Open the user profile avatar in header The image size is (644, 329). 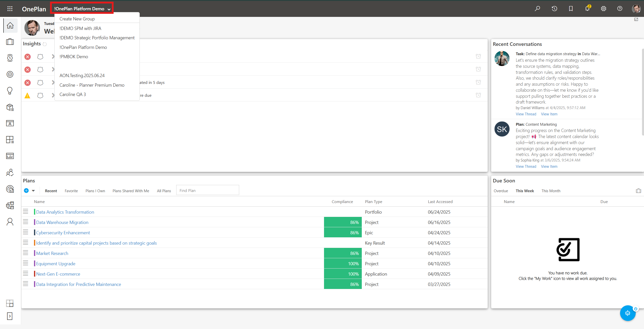click(636, 9)
